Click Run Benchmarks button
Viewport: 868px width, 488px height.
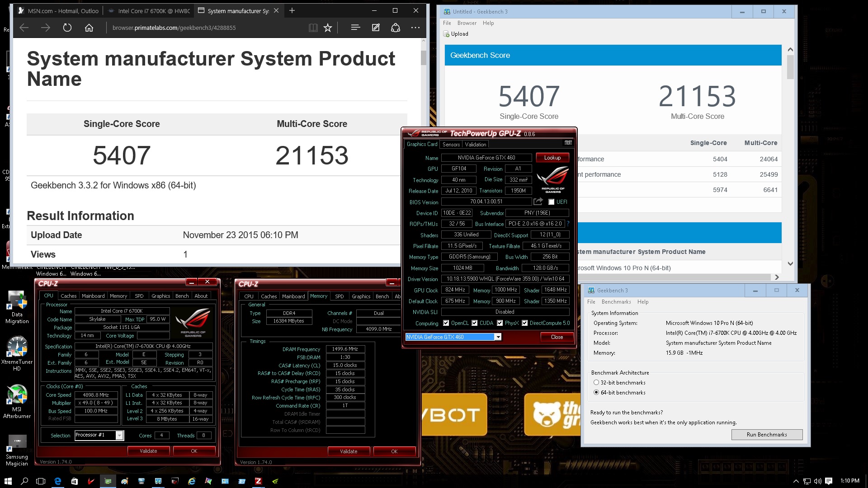coord(767,435)
